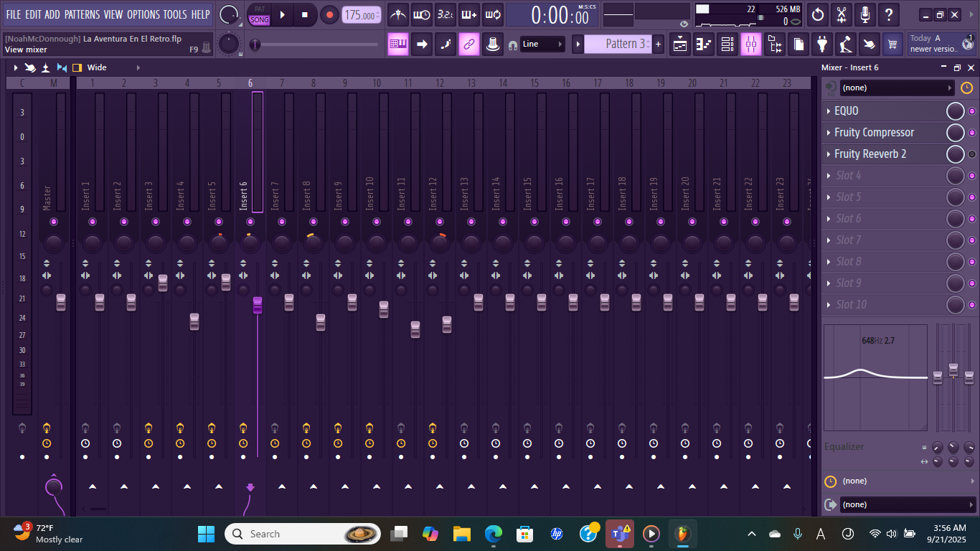
Task: Arm recording dot under Insert 3
Action: pos(149,457)
